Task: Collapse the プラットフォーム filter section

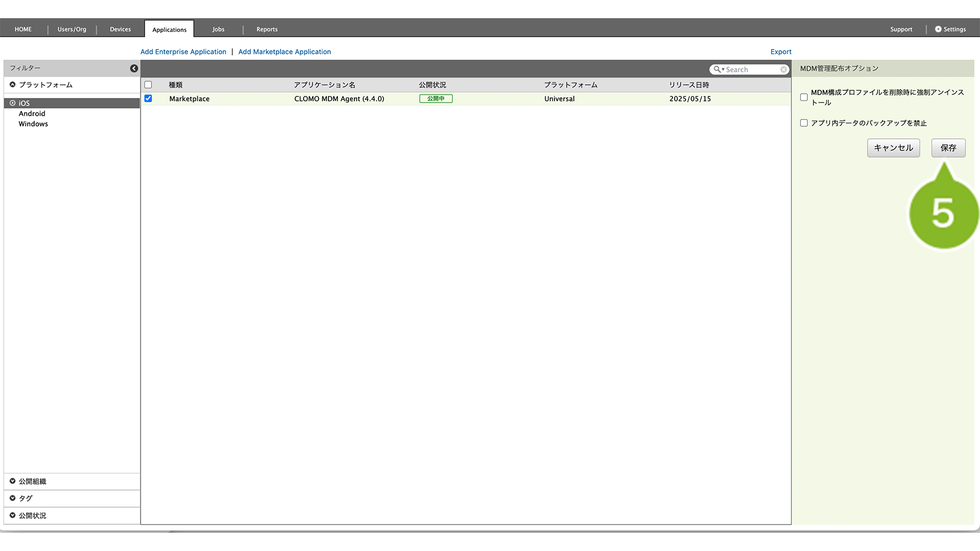Action: point(13,85)
